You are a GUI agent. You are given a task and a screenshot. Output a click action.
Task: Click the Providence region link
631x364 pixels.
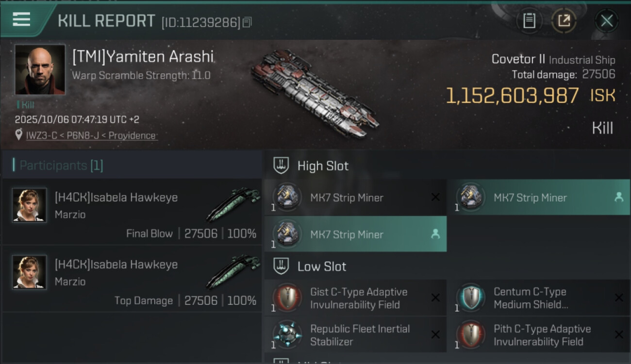click(x=132, y=135)
